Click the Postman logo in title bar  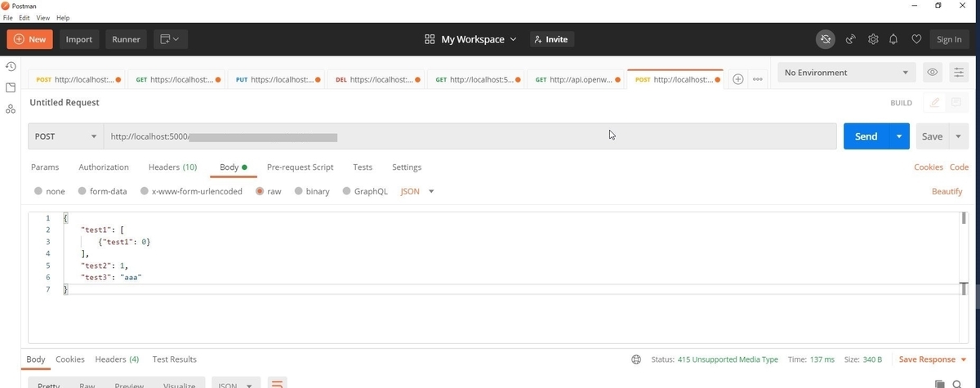7,5
